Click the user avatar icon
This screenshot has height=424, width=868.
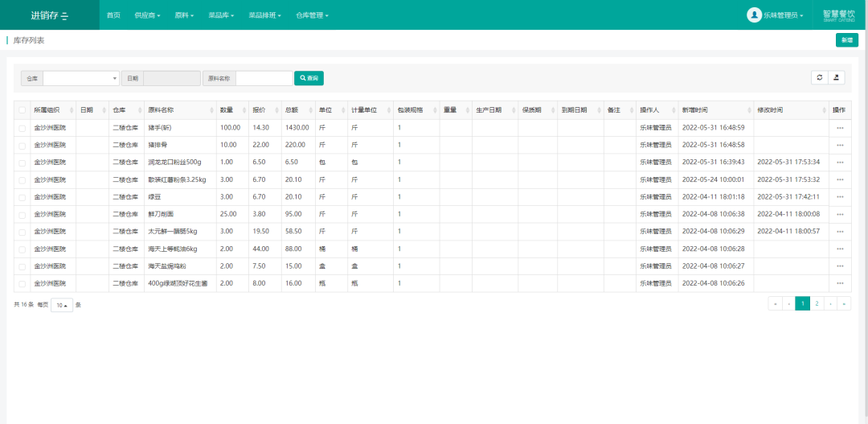[754, 15]
